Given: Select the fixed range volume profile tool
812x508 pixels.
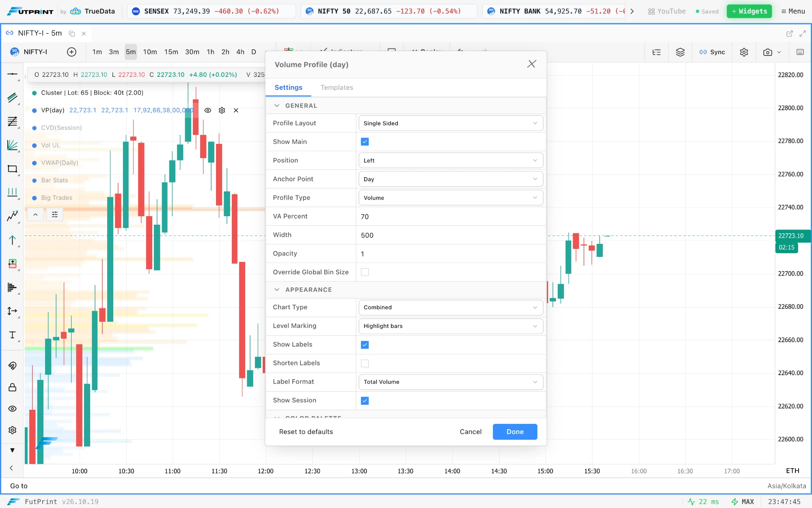Looking at the screenshot, I should tap(13, 287).
